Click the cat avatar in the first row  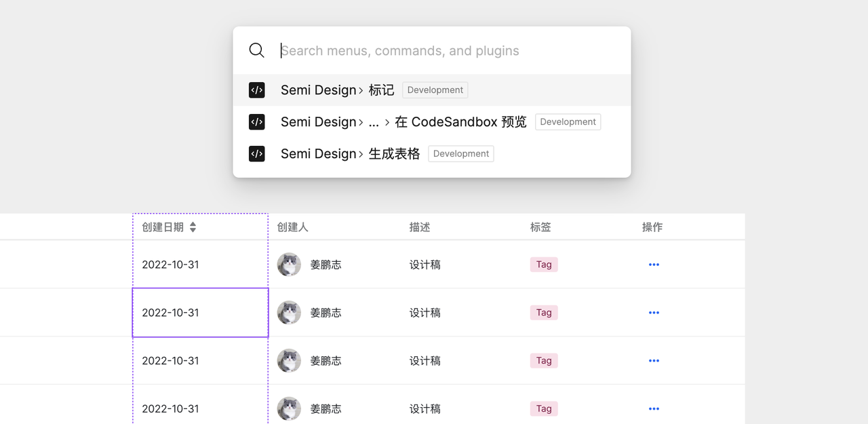click(289, 265)
